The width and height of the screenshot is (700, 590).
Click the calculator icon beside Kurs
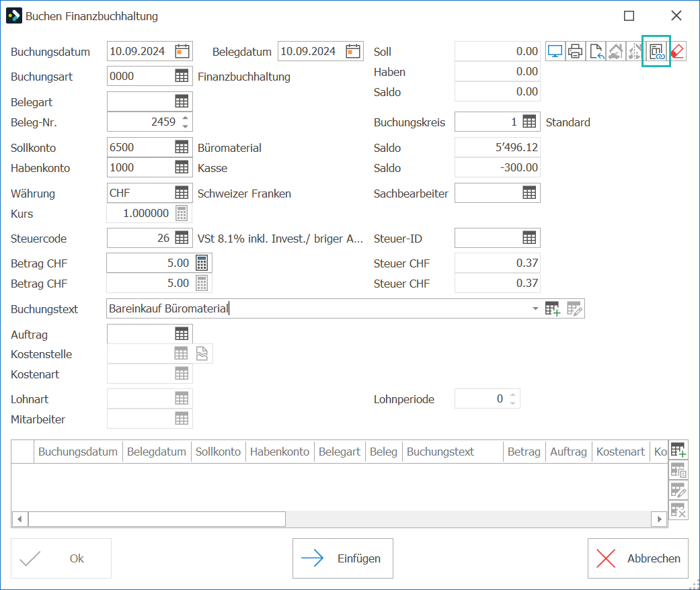(182, 213)
